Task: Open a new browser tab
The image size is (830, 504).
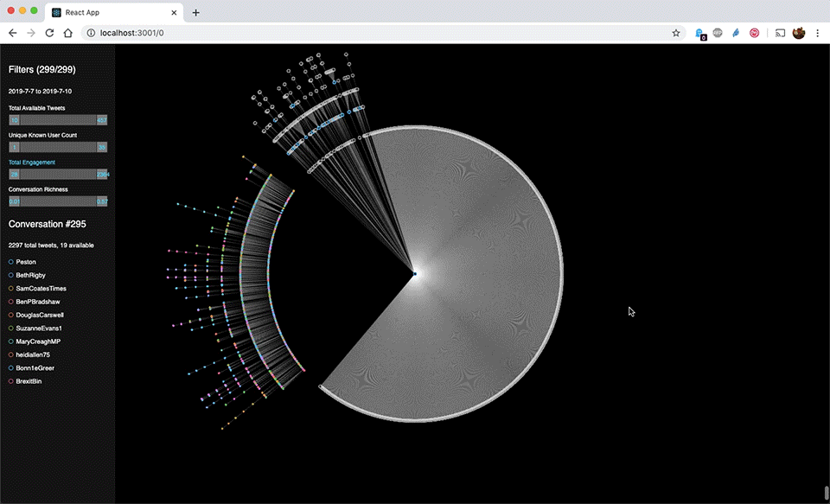Action: point(195,12)
